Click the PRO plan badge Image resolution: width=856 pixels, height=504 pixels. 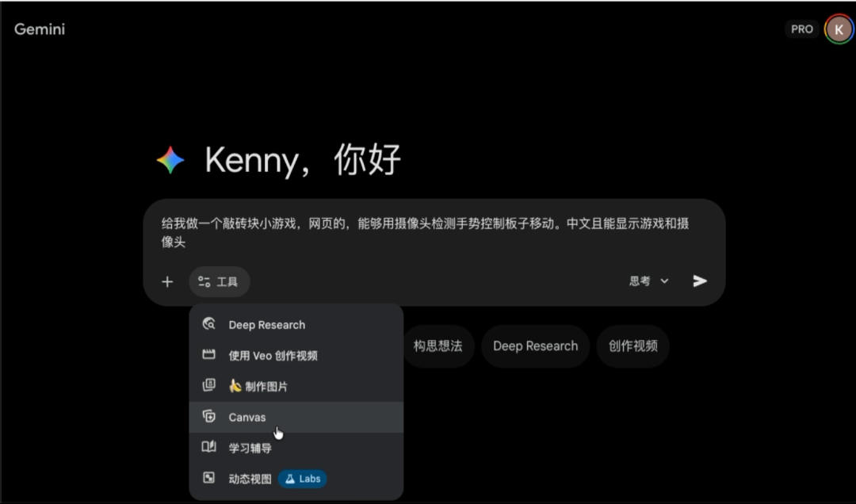click(802, 29)
